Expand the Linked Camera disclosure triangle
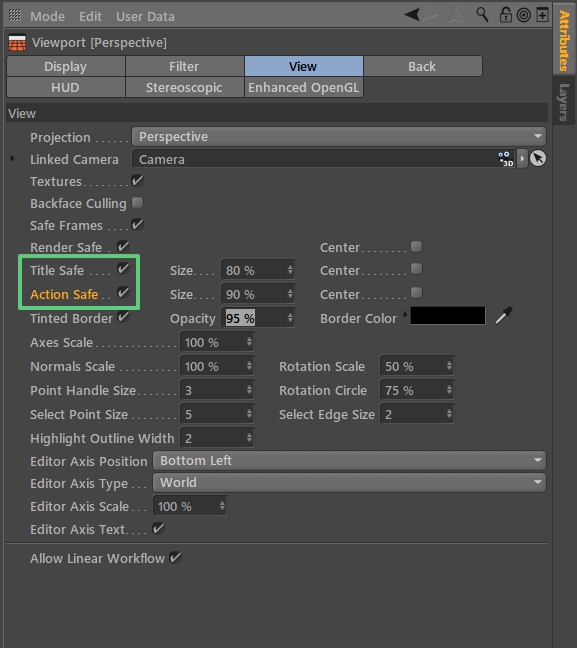The width and height of the screenshot is (577, 648). [12, 159]
